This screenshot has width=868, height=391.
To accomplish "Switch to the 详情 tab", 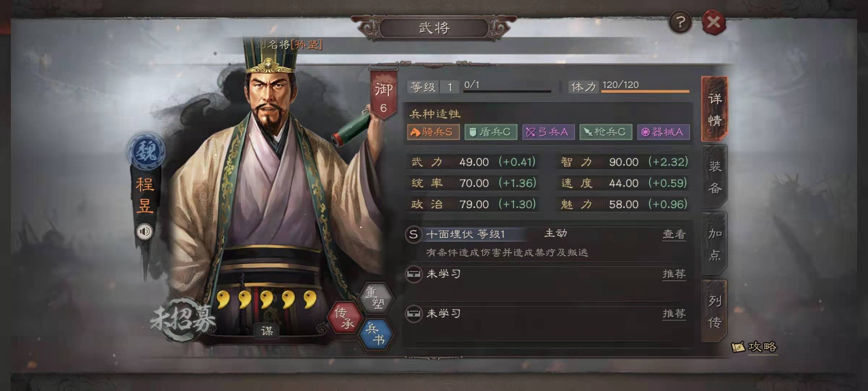I will [714, 109].
